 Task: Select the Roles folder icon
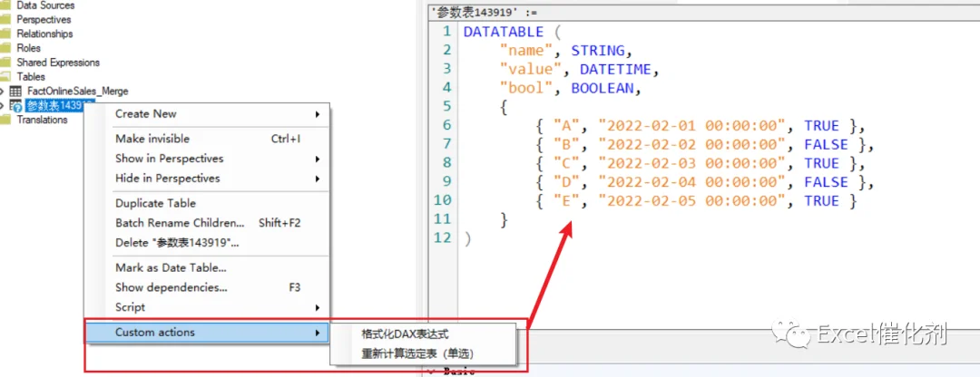pos(6,48)
